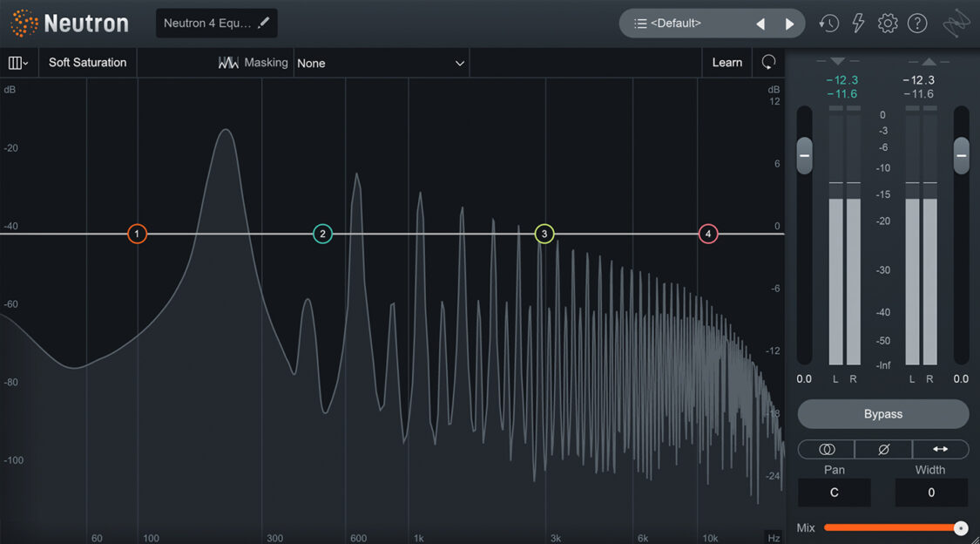Toggle stereo channel mode button
This screenshot has height=544, width=980.
coord(825,449)
